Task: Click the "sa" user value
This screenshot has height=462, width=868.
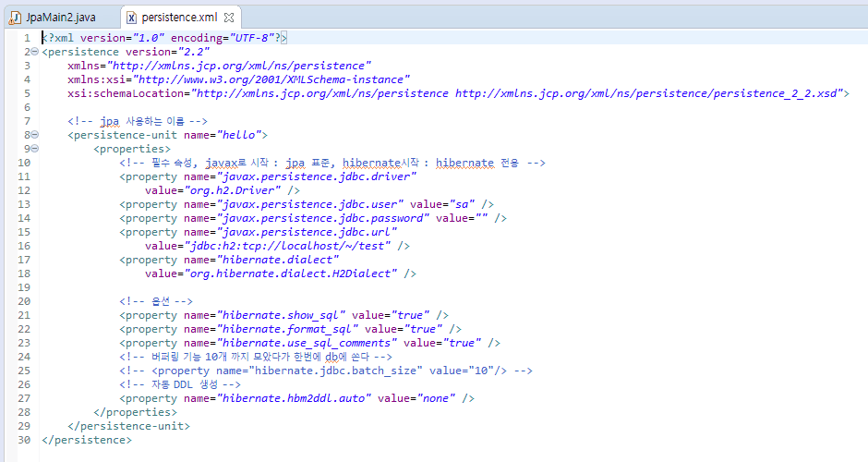Action: click(462, 204)
